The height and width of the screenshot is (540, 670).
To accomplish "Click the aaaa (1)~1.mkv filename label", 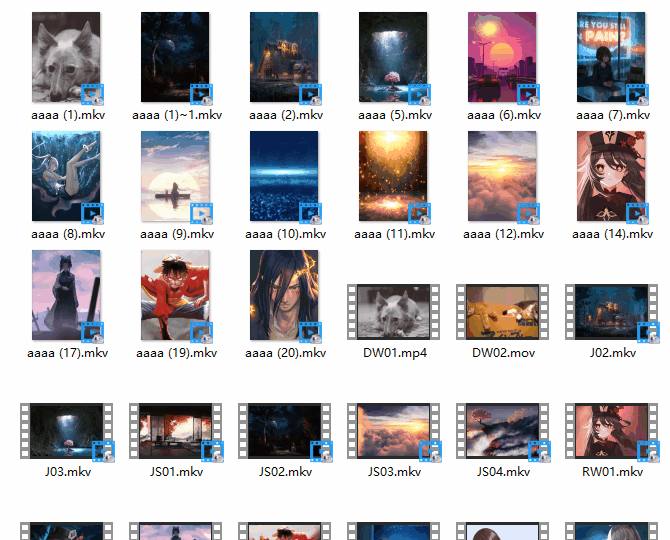I will 176,116.
